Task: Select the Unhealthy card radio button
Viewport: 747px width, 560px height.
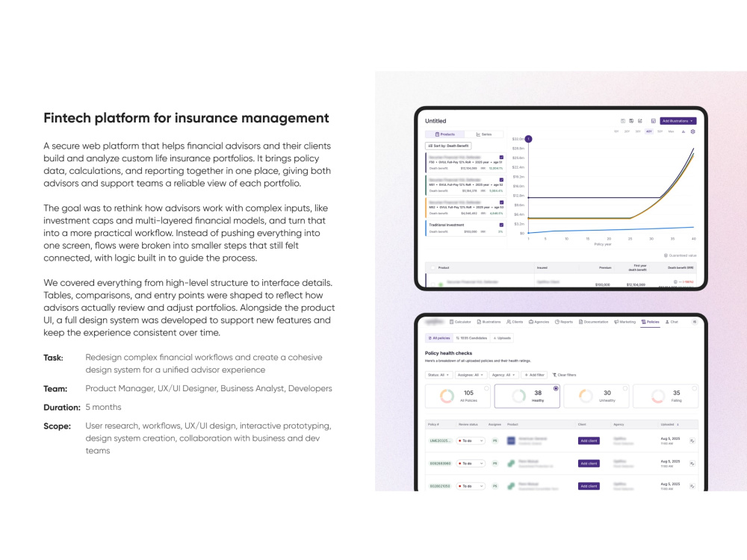Action: pyautogui.click(x=625, y=388)
